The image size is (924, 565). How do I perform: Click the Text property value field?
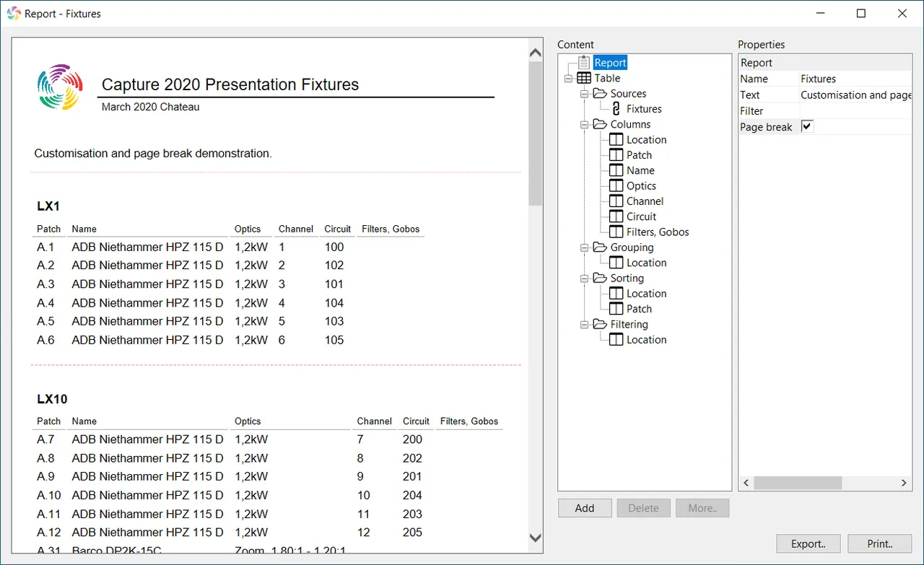(x=855, y=95)
